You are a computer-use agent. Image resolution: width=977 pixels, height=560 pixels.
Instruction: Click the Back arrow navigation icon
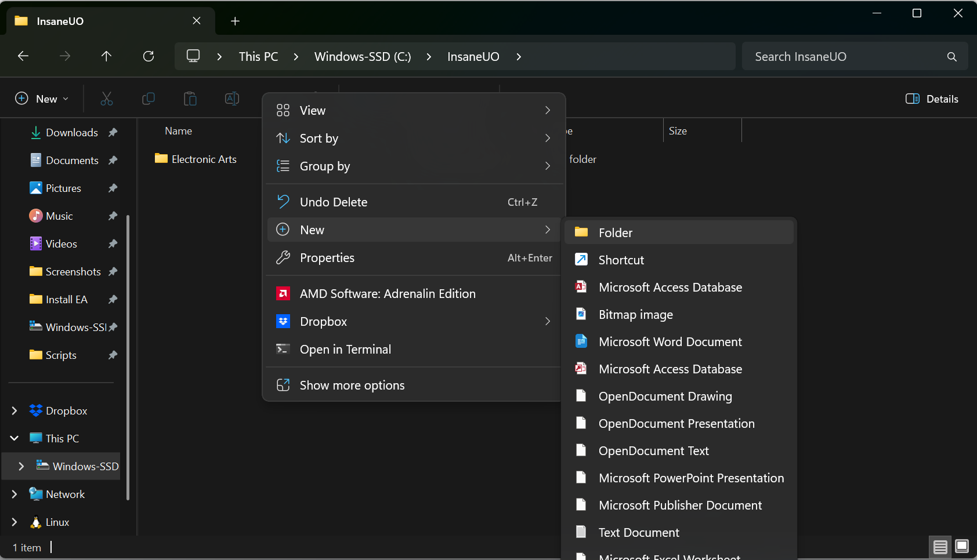pos(23,56)
